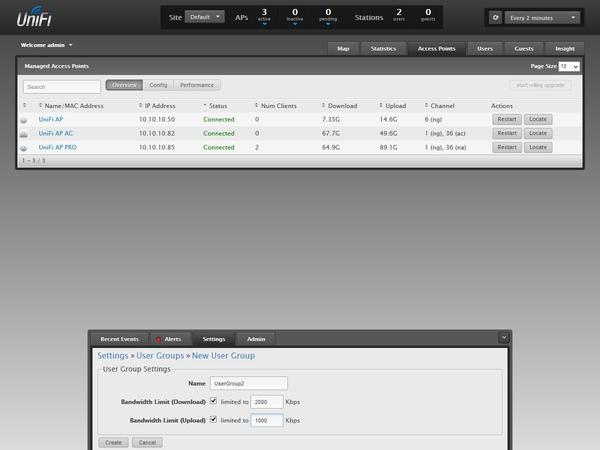Click the UniFi AP AC device icon
This screenshot has height=450, width=600.
[x=24, y=134]
